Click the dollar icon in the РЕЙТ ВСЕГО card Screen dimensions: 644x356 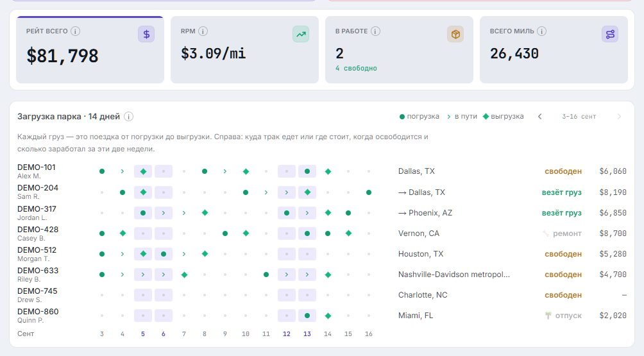[146, 34]
